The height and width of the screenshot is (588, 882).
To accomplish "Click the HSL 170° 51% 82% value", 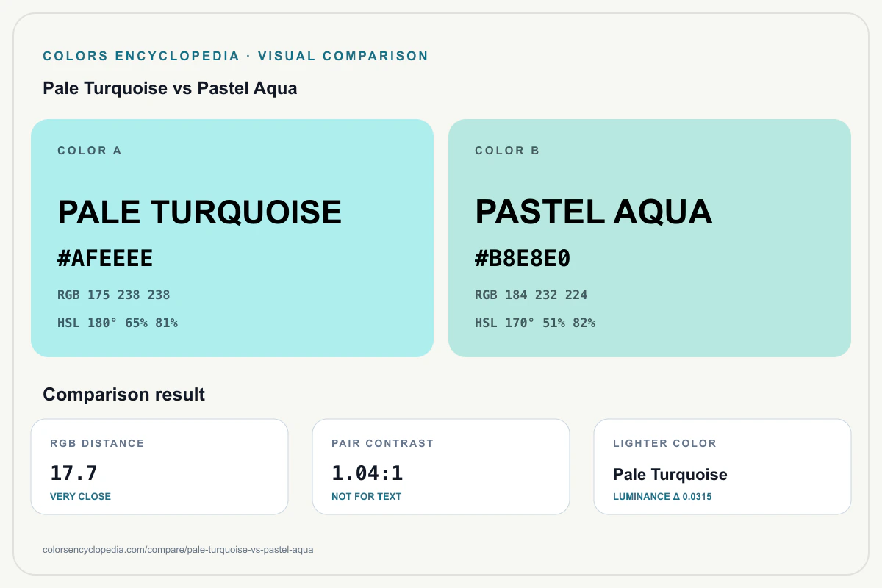I will 535,323.
